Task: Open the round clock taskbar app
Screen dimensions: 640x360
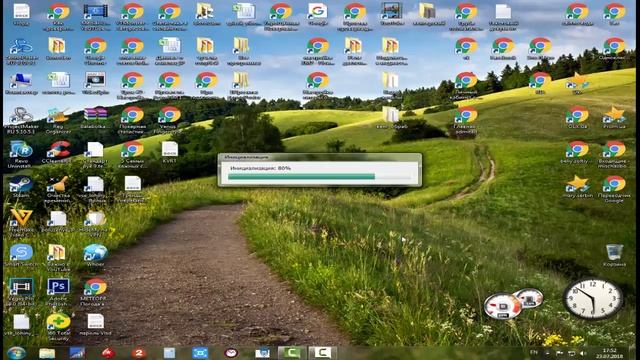Action: [x=231, y=353]
